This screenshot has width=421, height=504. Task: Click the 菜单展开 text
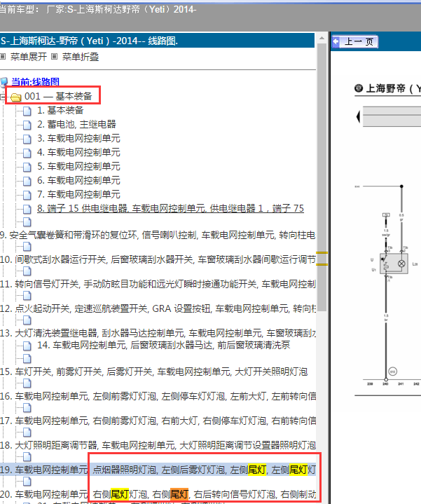pyautogui.click(x=29, y=57)
